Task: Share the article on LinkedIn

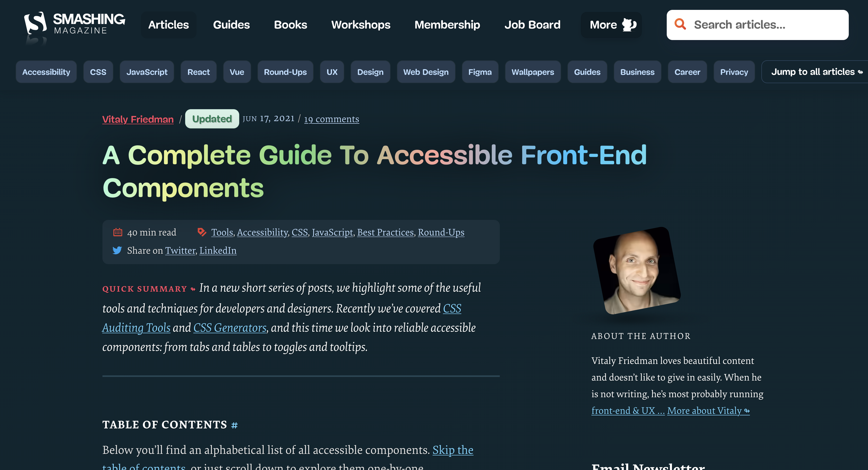Action: coord(218,250)
